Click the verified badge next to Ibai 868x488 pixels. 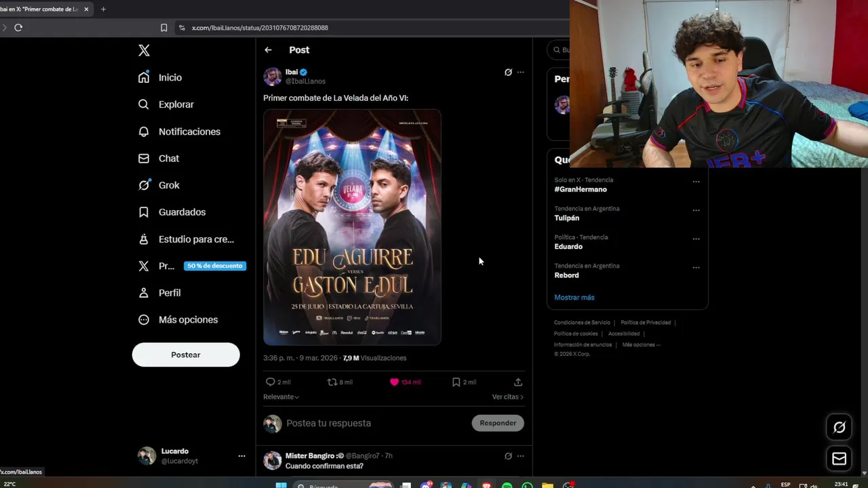point(304,72)
